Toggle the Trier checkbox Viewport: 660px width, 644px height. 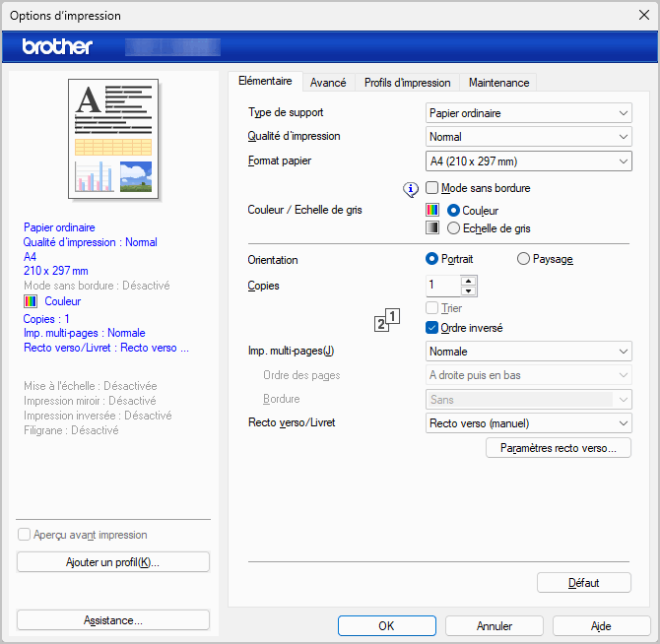[431, 307]
